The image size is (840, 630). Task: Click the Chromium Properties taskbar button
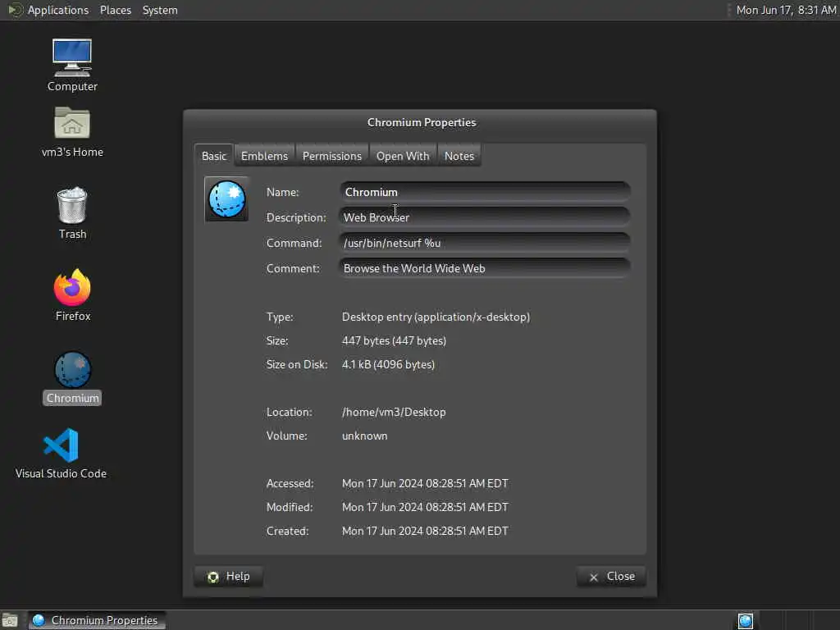(97, 620)
